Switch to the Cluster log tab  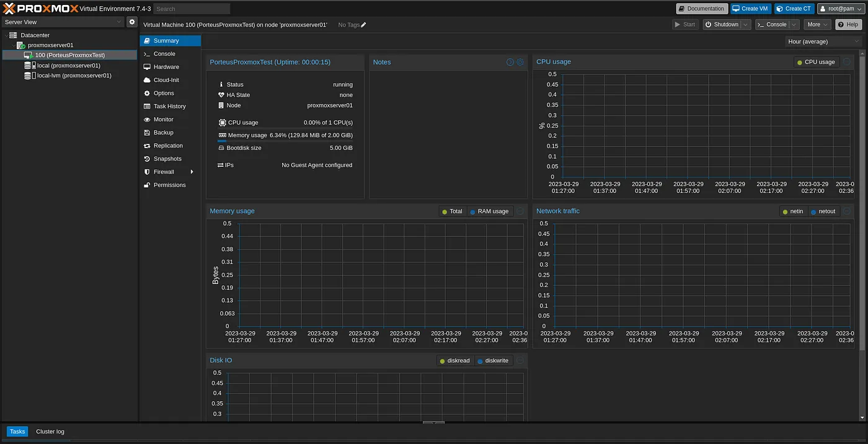click(50, 432)
